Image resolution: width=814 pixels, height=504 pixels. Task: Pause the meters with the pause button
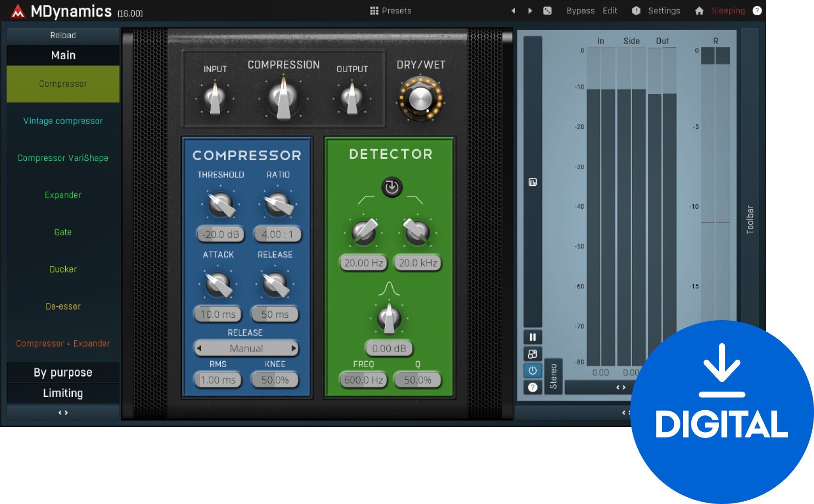pos(532,337)
